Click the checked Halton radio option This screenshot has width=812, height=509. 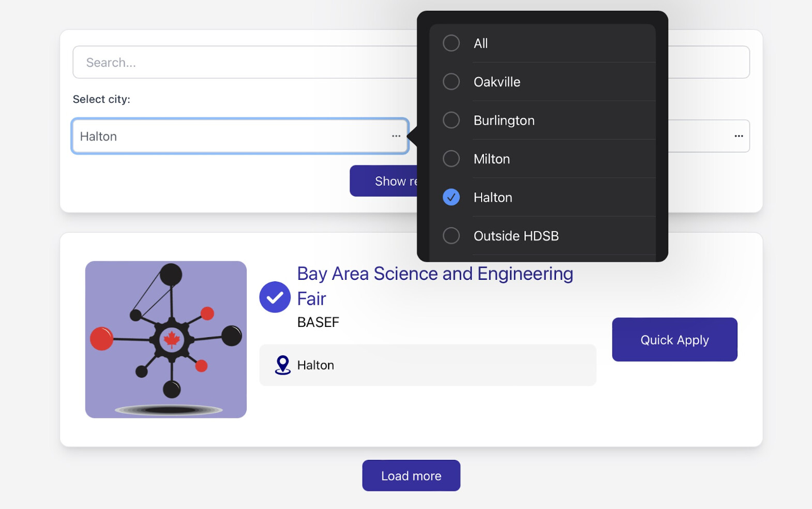(451, 197)
